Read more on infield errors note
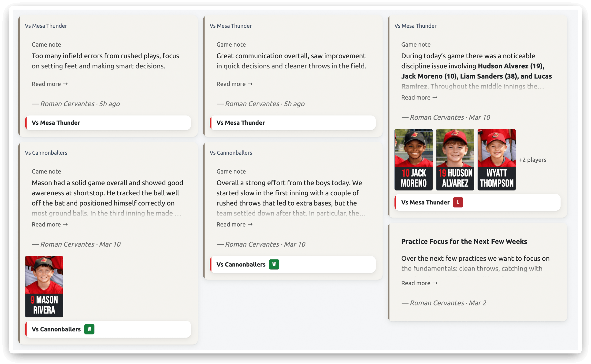Viewport: 591px width, 364px height. [50, 84]
